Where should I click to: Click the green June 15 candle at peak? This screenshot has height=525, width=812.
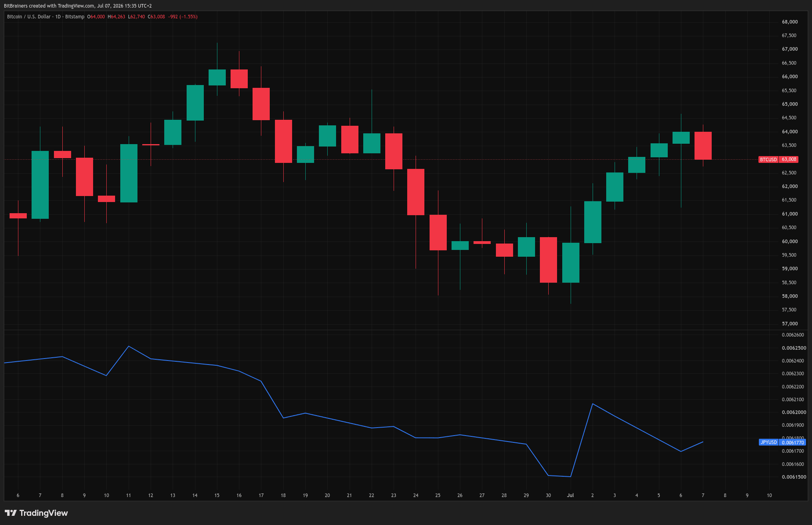[x=217, y=77]
